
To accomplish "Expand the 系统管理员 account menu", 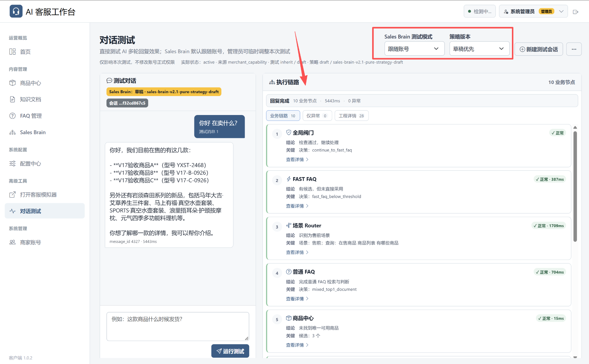I will tap(533, 12).
